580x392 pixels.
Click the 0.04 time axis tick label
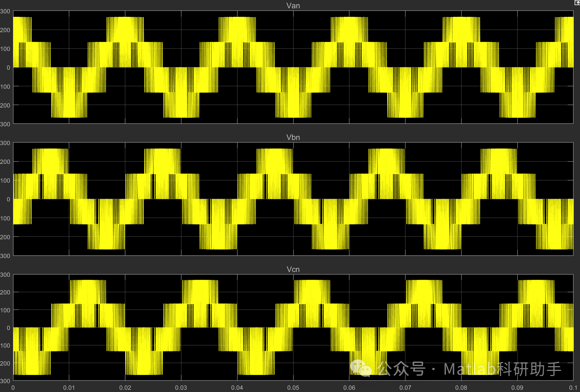click(x=237, y=387)
